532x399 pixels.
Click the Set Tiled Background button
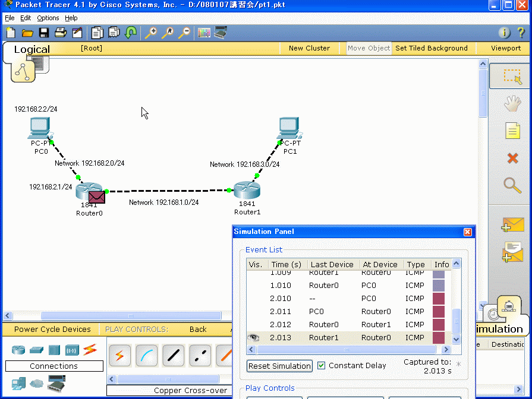pos(431,48)
